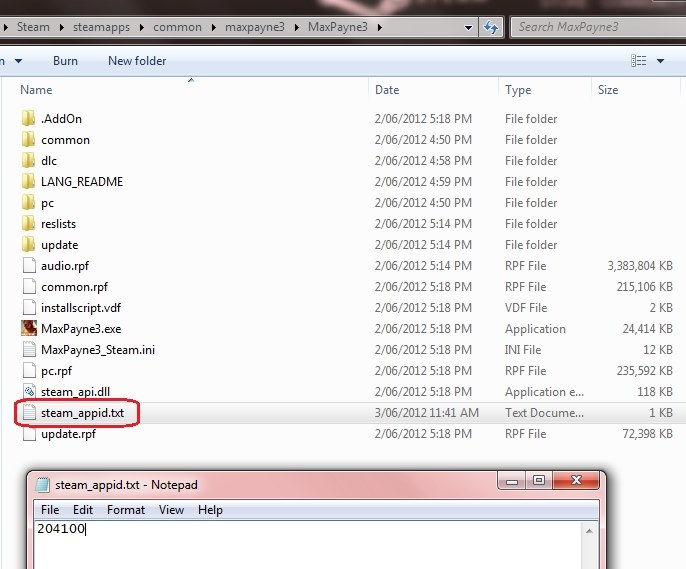The width and height of the screenshot is (686, 569).
Task: Open Notepad File menu
Action: (x=50, y=510)
